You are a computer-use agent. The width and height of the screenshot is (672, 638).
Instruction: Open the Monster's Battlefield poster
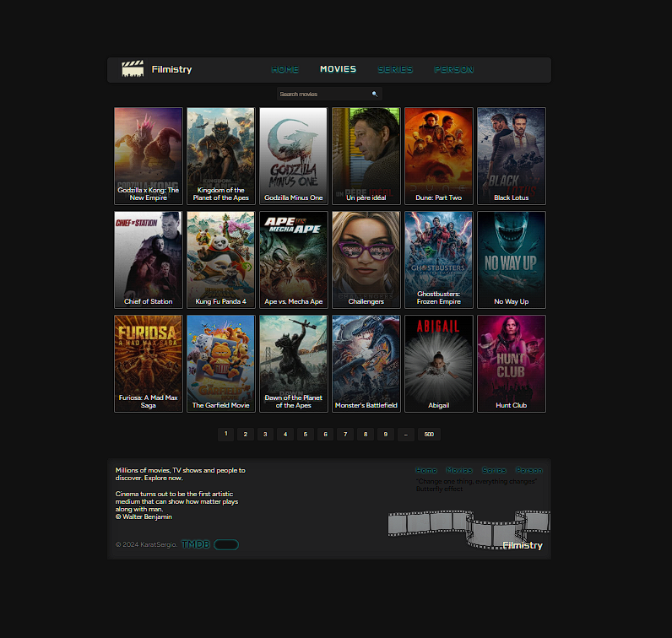[366, 364]
